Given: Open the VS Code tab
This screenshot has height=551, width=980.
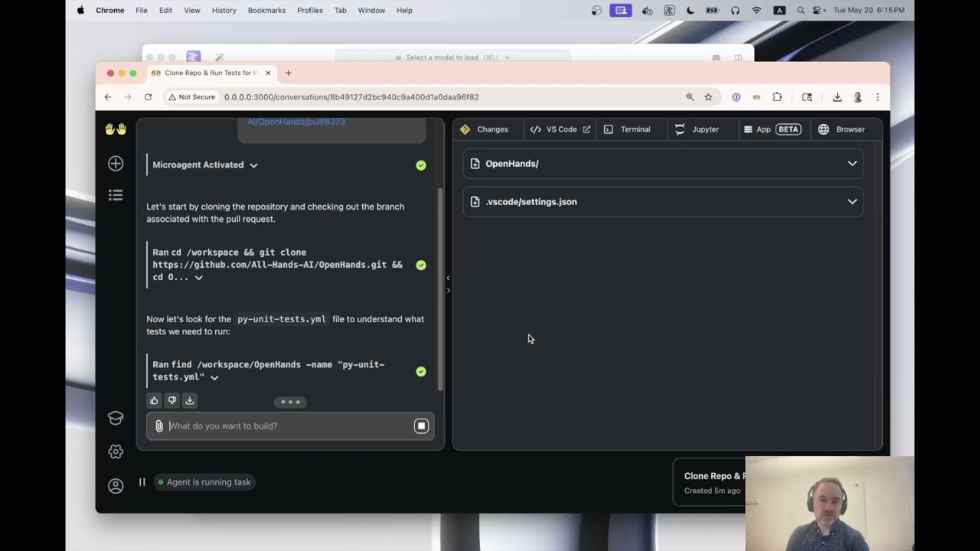Looking at the screenshot, I should tap(560, 129).
